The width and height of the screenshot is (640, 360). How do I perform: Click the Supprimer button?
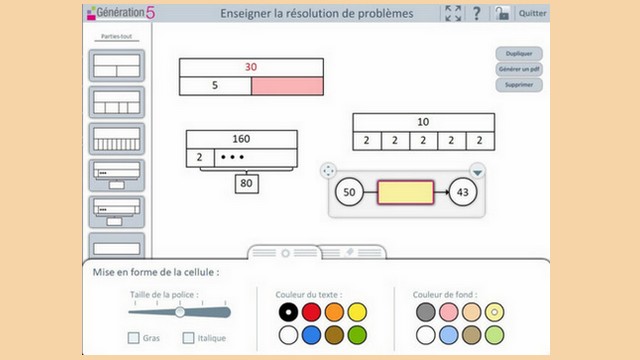[519, 84]
